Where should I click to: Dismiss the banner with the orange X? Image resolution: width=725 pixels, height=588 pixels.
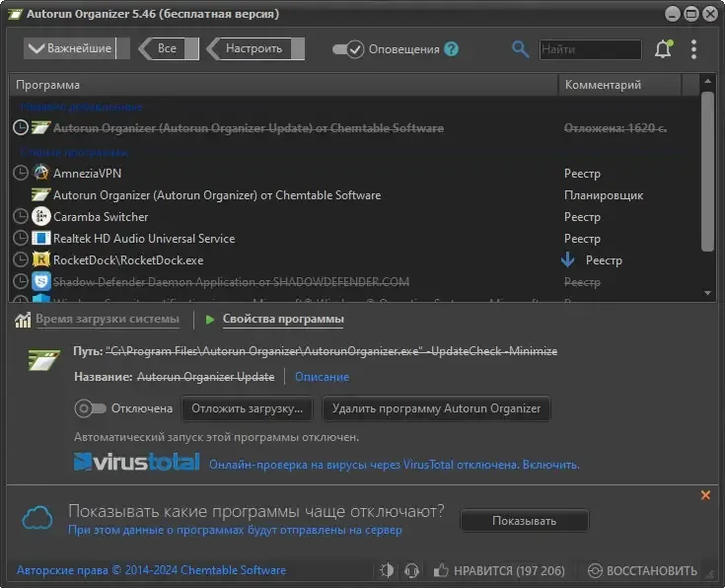(705, 495)
